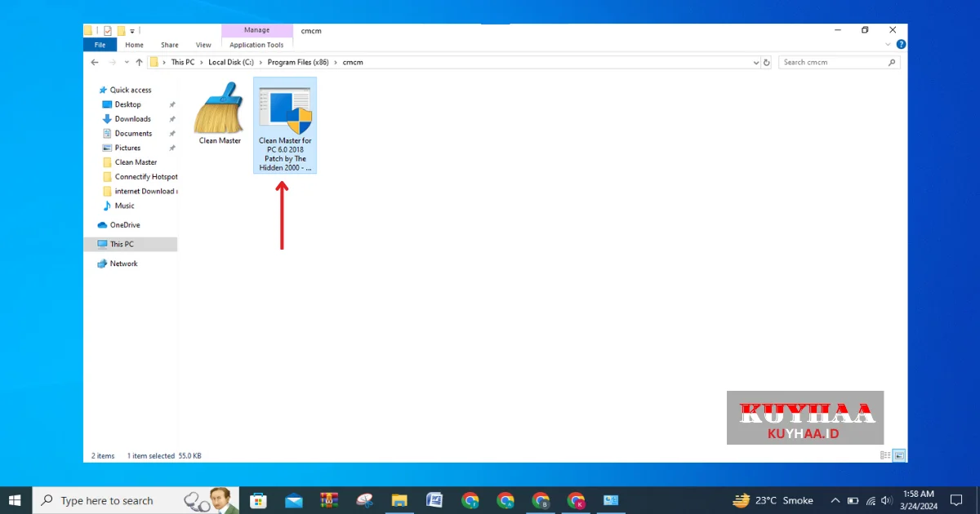Switch to the Share ribbon tab
This screenshot has height=514, width=980.
169,45
